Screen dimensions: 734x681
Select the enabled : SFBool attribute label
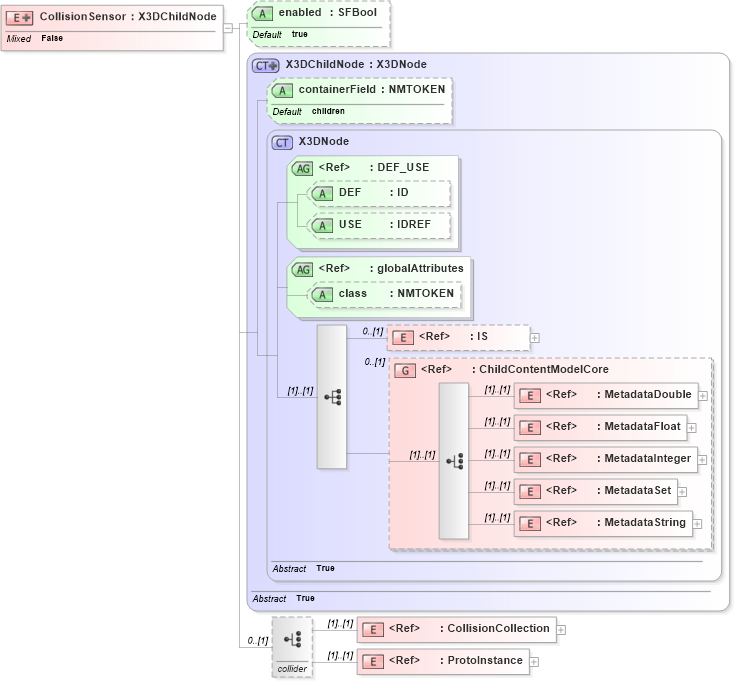328,13
